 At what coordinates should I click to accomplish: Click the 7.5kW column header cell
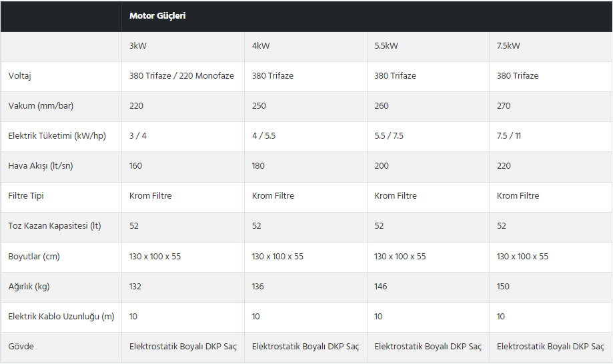tap(508, 46)
